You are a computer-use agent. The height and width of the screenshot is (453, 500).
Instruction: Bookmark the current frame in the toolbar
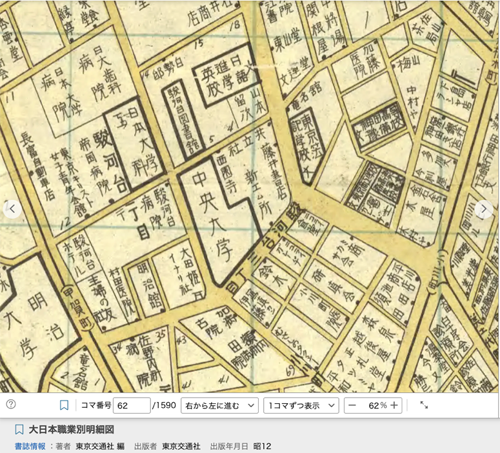(x=64, y=405)
